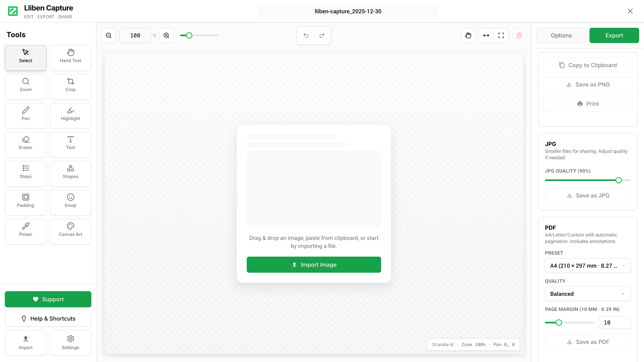Open the Shapes tool
The height and width of the screenshot is (362, 644).
click(x=70, y=172)
